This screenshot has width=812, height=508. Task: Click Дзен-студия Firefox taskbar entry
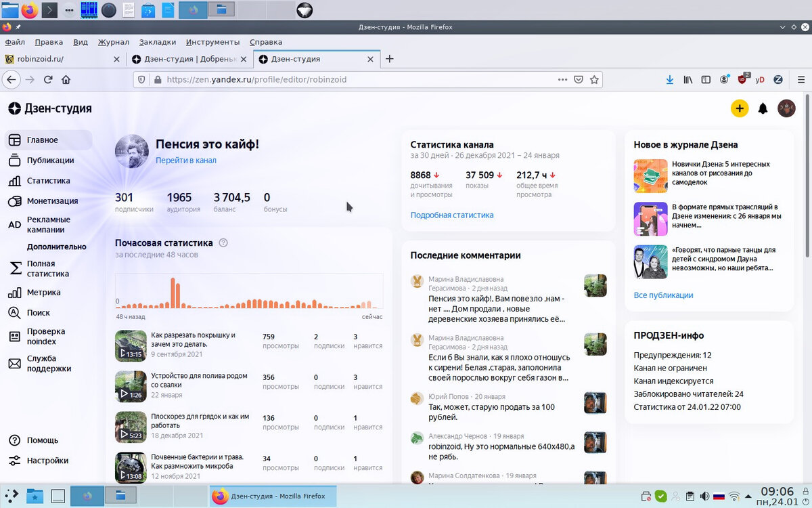coord(273,496)
